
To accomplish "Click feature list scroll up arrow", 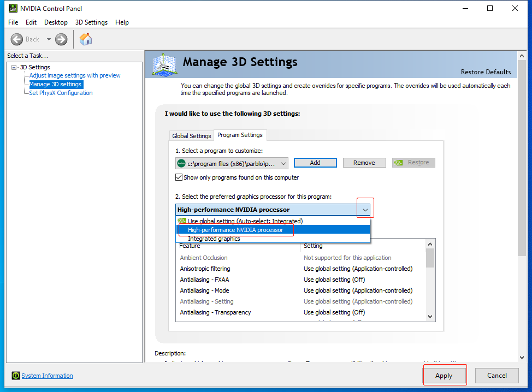I will [430, 244].
